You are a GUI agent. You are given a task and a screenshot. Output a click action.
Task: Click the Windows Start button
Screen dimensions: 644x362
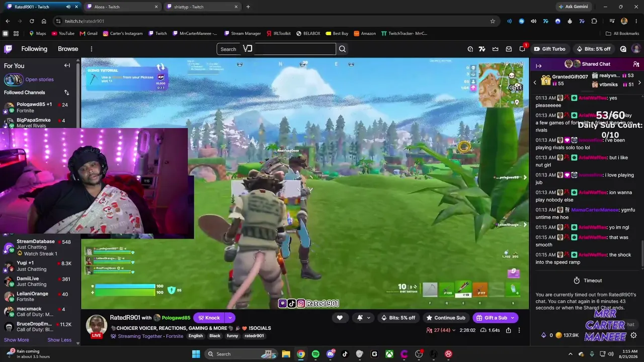point(196,354)
